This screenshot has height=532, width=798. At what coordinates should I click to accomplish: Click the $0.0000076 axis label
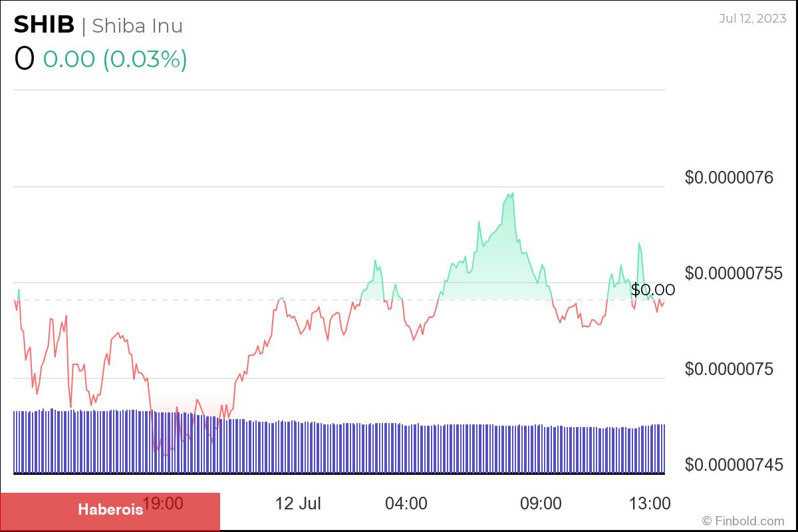pos(730,178)
